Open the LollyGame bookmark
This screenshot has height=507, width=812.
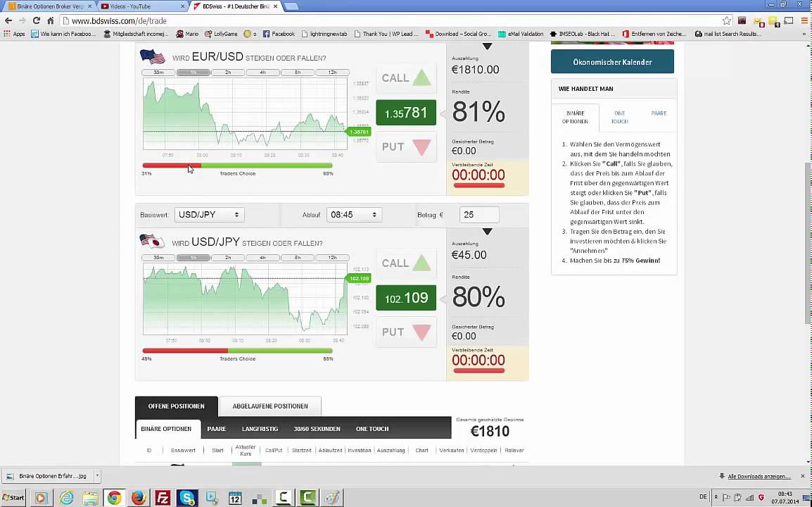(221, 34)
